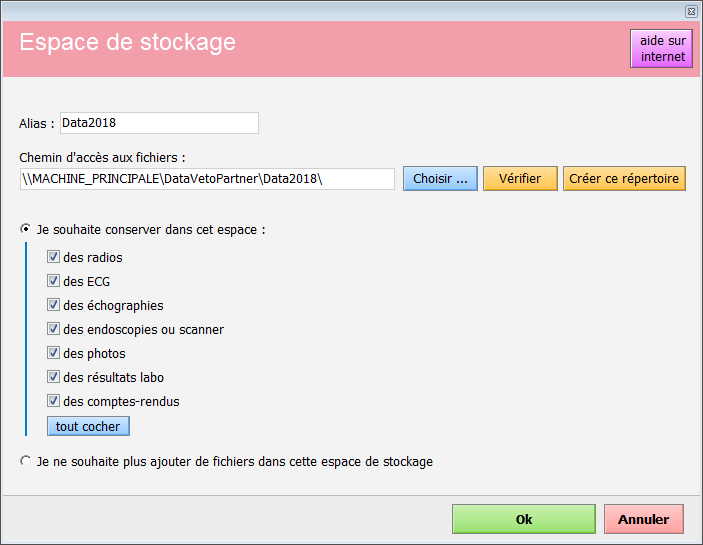Click the tout cocher button

88,426
